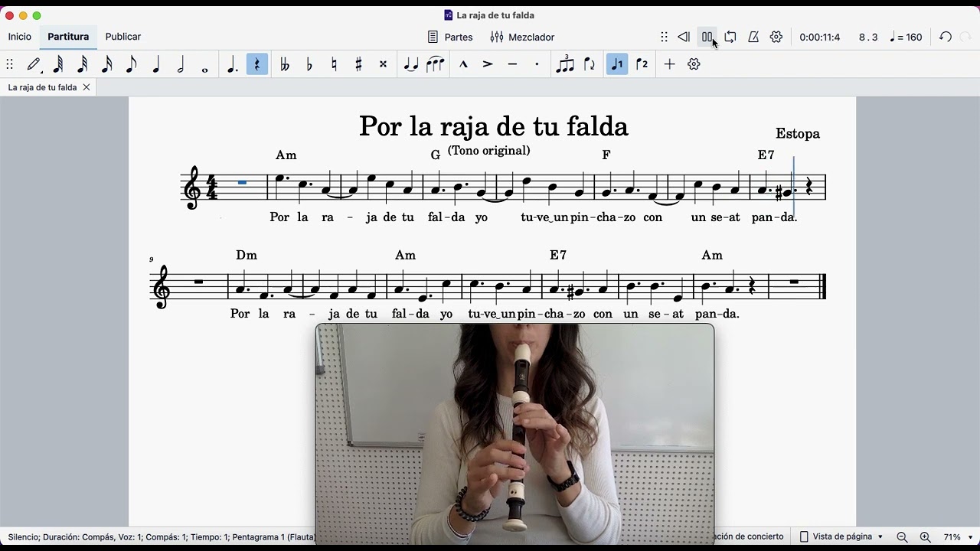
Task: Apply natural accidental
Action: (334, 65)
